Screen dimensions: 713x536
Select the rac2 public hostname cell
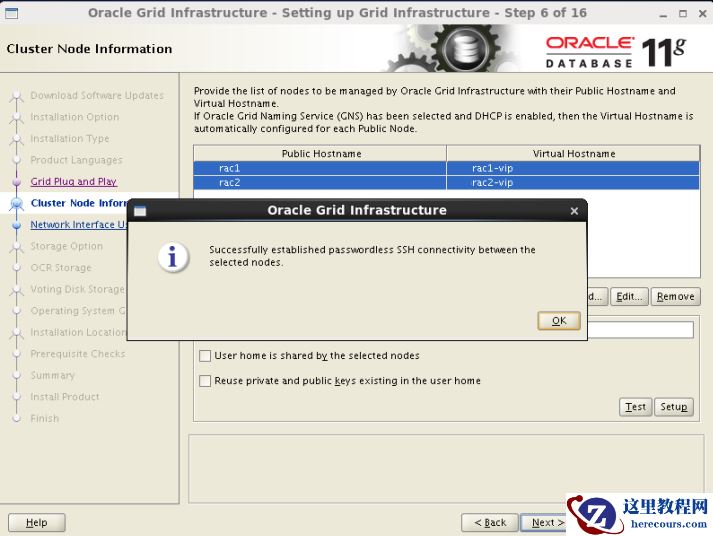pyautogui.click(x=320, y=183)
